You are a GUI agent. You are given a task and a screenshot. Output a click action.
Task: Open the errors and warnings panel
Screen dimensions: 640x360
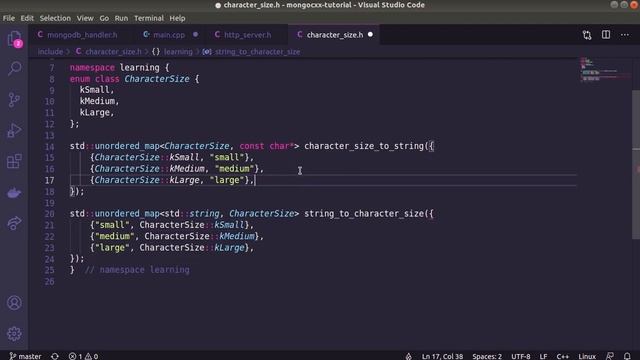click(83, 356)
